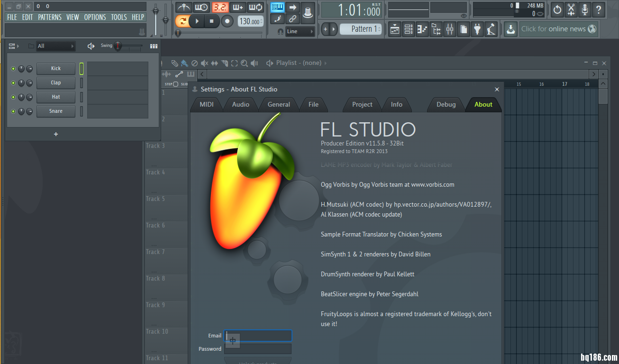
Task: Open the channel filter All dropdown
Action: tap(56, 46)
